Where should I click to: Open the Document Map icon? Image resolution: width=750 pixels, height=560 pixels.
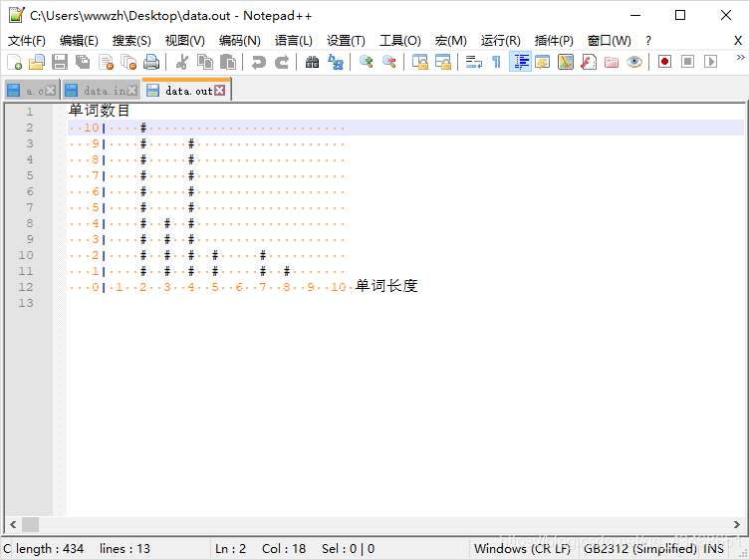[566, 62]
